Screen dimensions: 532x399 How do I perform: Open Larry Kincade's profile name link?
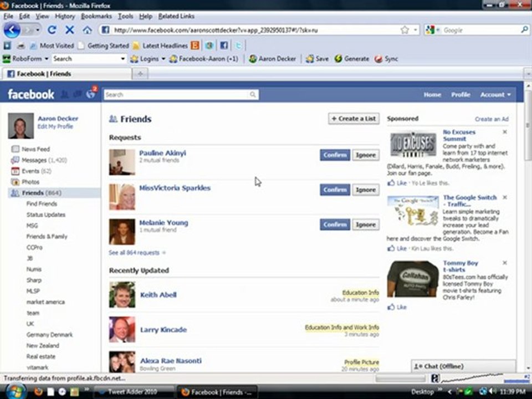coord(163,330)
